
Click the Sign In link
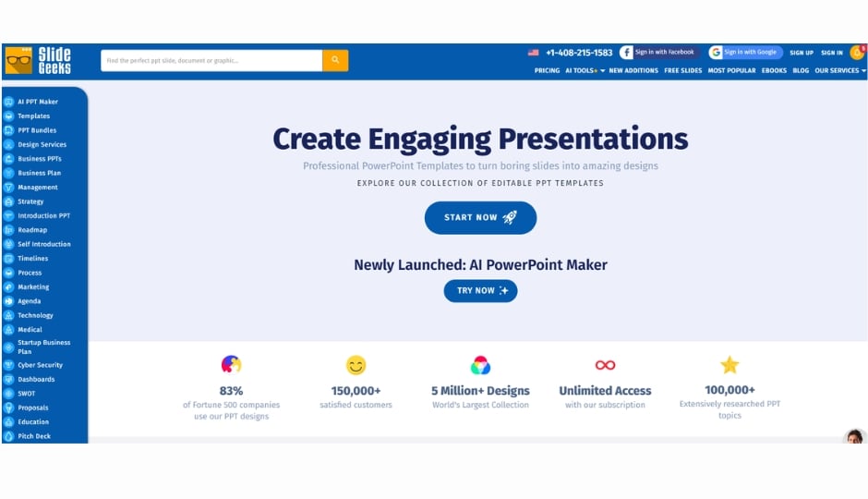pos(831,53)
